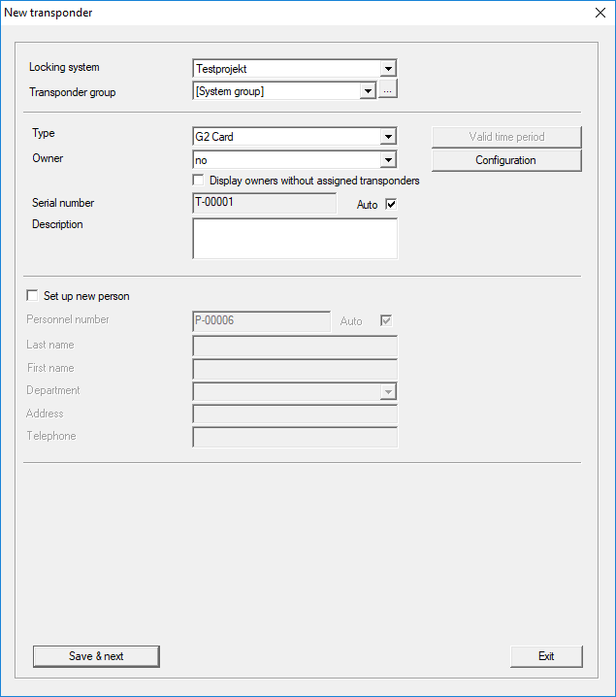Screen dimensions: 616x697
Task: Click the ellipsis button beside Transponder group
Action: (388, 91)
